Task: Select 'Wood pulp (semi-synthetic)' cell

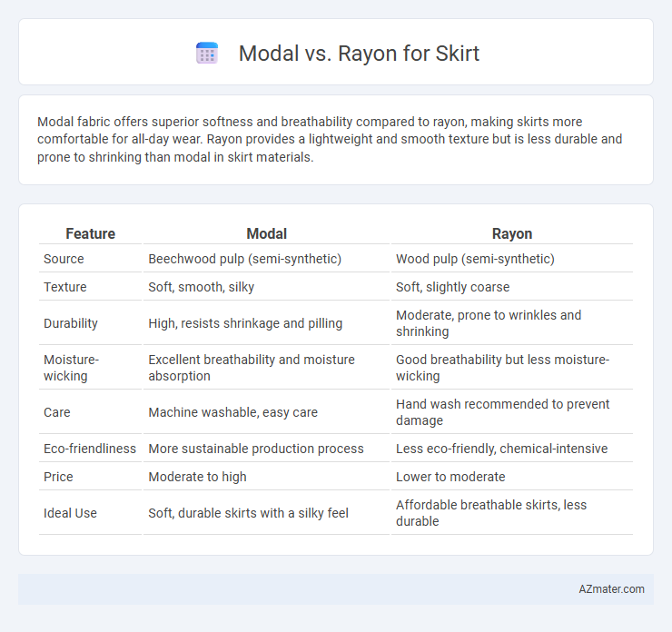Action: 512,259
